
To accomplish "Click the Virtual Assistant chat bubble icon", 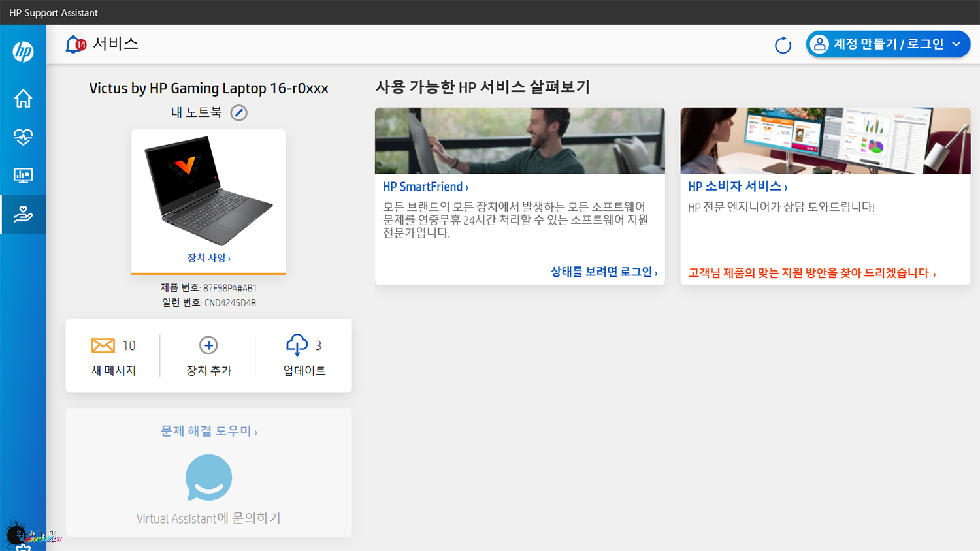I will (x=208, y=478).
